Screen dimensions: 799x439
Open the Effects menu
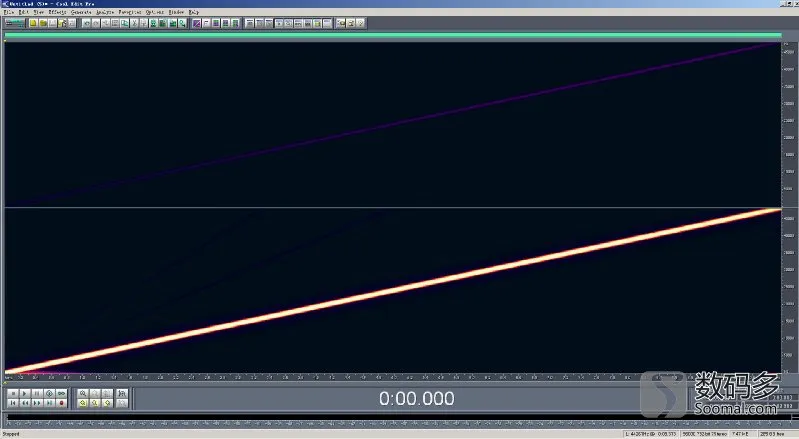(x=57, y=12)
